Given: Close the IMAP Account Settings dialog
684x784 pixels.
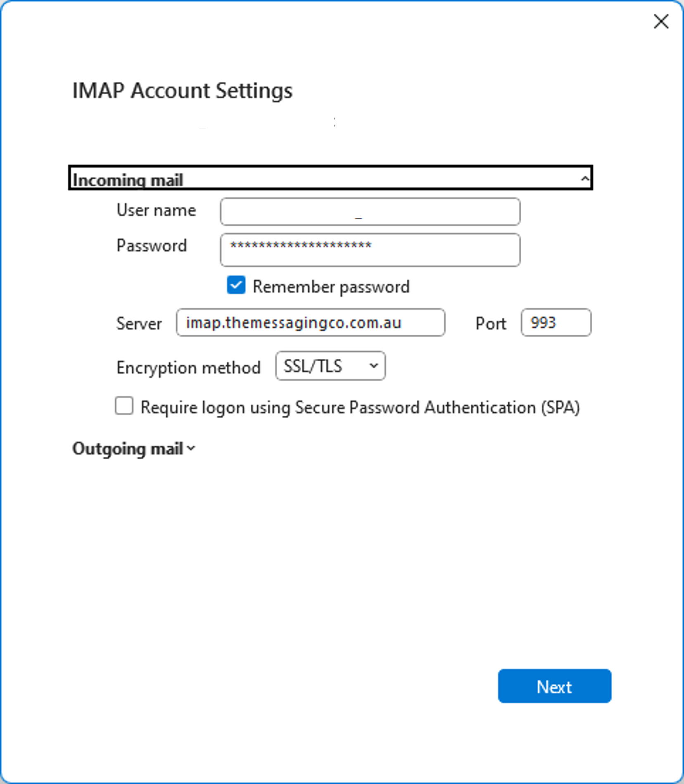Looking at the screenshot, I should coord(661,21).
